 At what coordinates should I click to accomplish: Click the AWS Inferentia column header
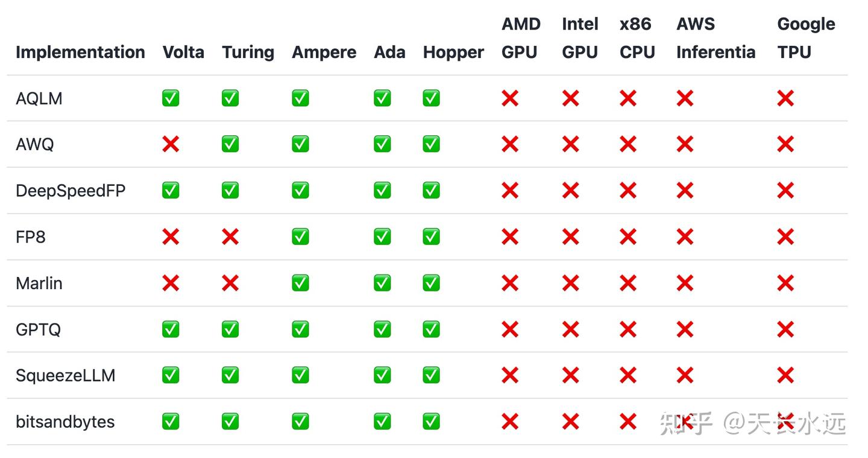[x=715, y=38]
